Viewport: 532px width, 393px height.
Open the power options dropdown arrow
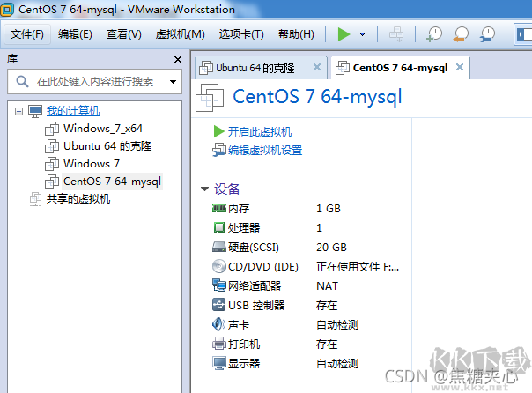pos(362,34)
